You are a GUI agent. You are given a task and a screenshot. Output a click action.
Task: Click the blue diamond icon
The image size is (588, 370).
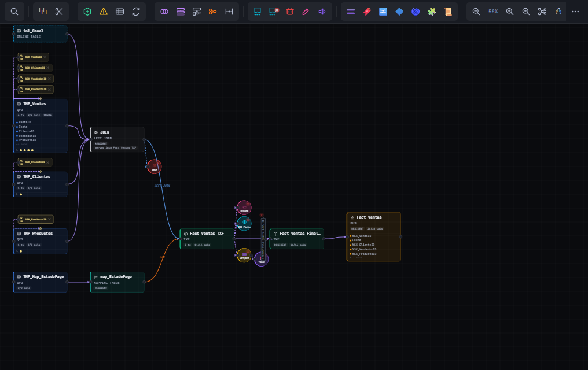click(x=399, y=12)
